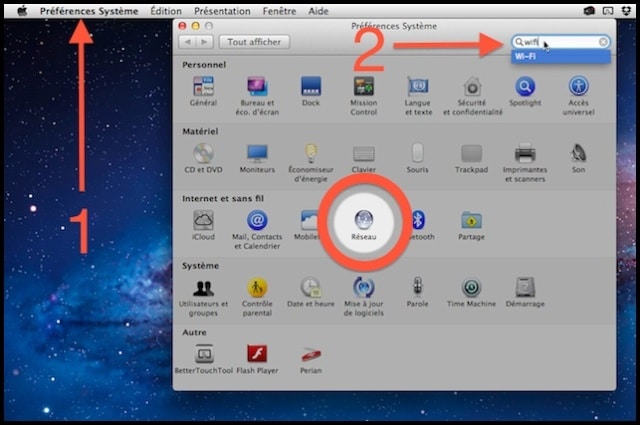
Task: Open the Souris preference pane
Action: (x=418, y=158)
